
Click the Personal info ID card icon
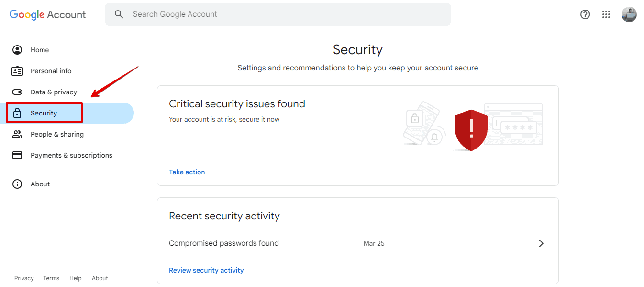click(x=17, y=71)
